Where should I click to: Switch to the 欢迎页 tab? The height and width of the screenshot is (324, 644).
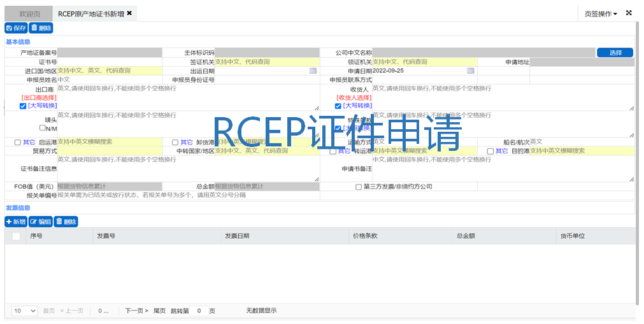pos(29,14)
